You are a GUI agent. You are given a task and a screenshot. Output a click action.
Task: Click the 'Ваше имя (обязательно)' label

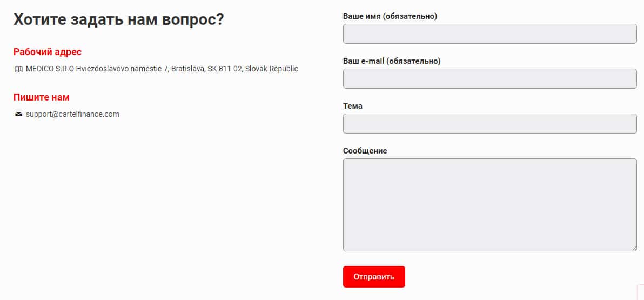pyautogui.click(x=390, y=16)
